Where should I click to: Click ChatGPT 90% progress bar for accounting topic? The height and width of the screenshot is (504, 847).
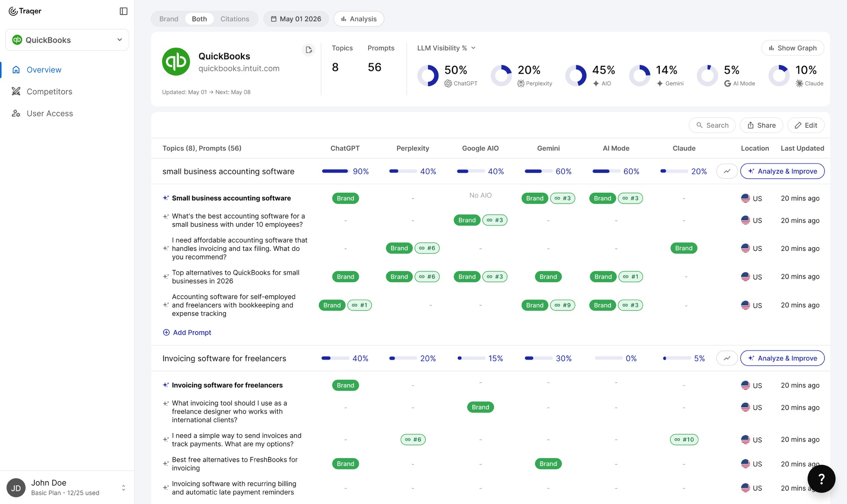point(335,171)
